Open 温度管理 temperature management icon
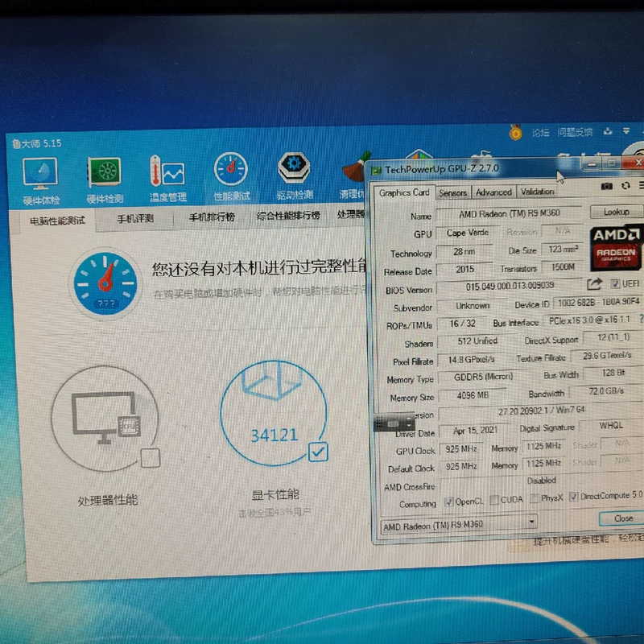The image size is (644, 644). (x=167, y=179)
